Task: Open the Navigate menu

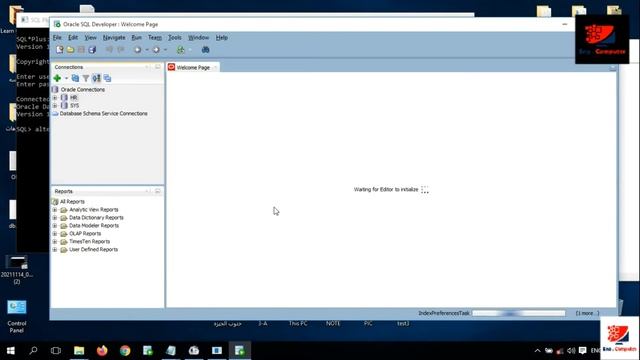Action: tap(114, 38)
